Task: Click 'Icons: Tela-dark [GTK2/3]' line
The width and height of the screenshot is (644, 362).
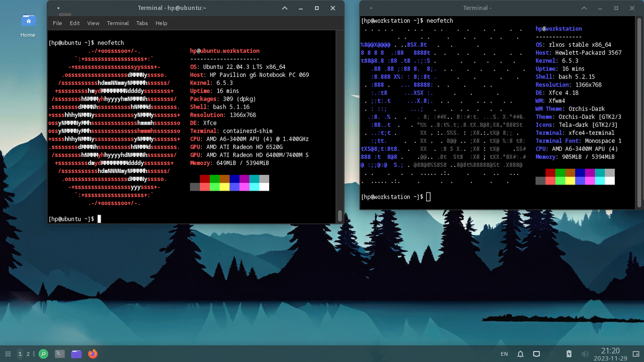Action: [577, 125]
